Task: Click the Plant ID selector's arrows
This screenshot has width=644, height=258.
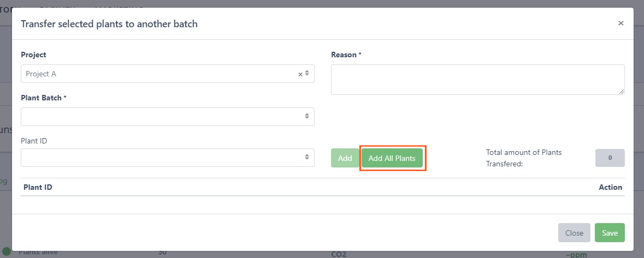Action: [x=307, y=158]
